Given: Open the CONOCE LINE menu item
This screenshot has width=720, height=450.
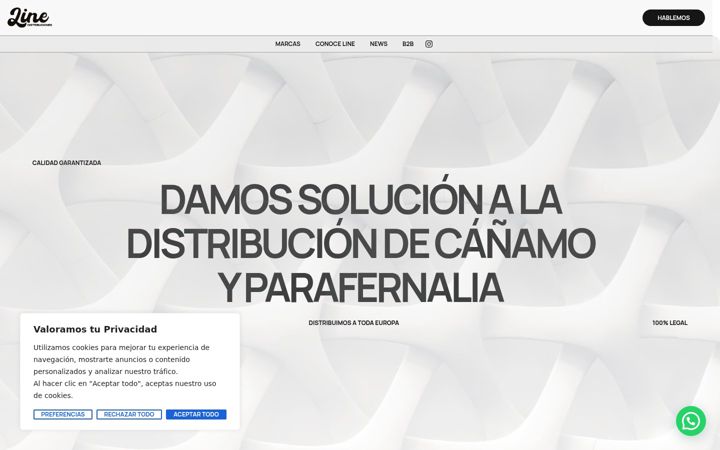Looking at the screenshot, I should pos(335,44).
